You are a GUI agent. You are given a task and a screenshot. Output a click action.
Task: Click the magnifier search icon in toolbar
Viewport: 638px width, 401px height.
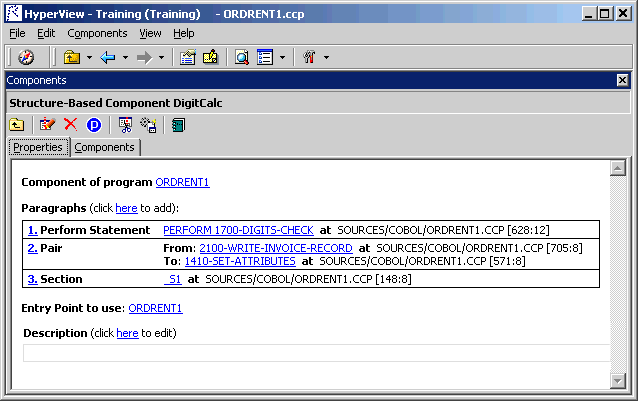tap(241, 57)
